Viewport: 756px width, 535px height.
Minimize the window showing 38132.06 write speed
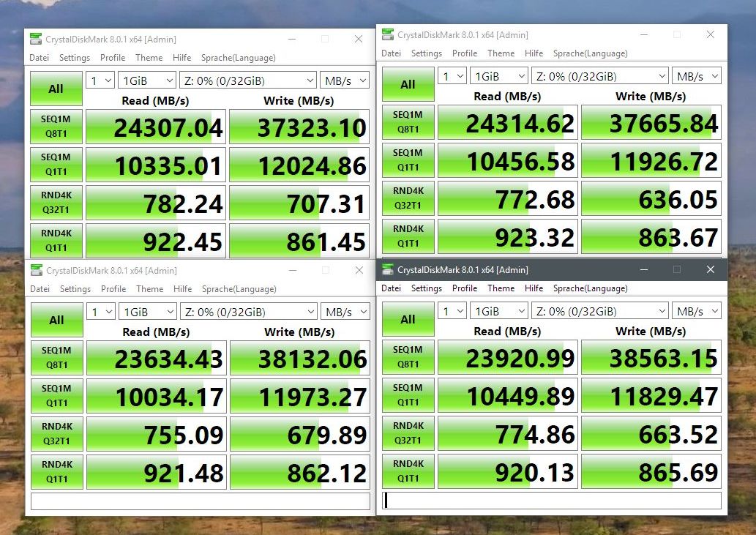point(292,270)
